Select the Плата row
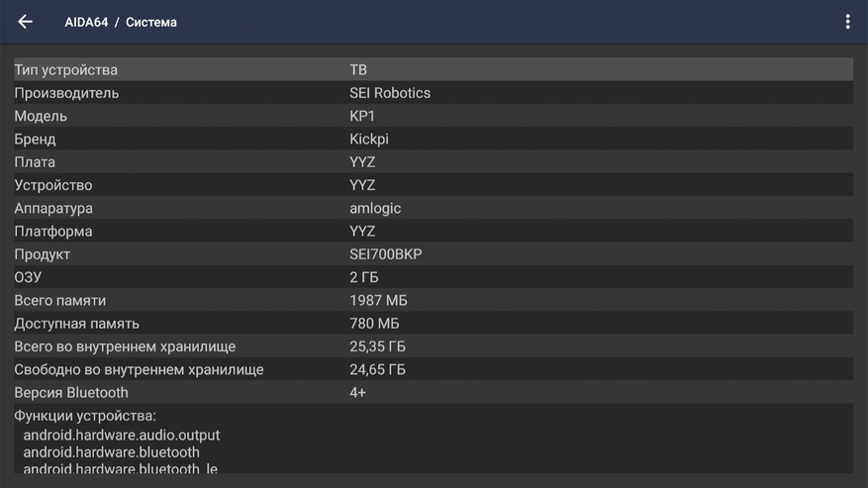The image size is (868, 488). click(433, 161)
